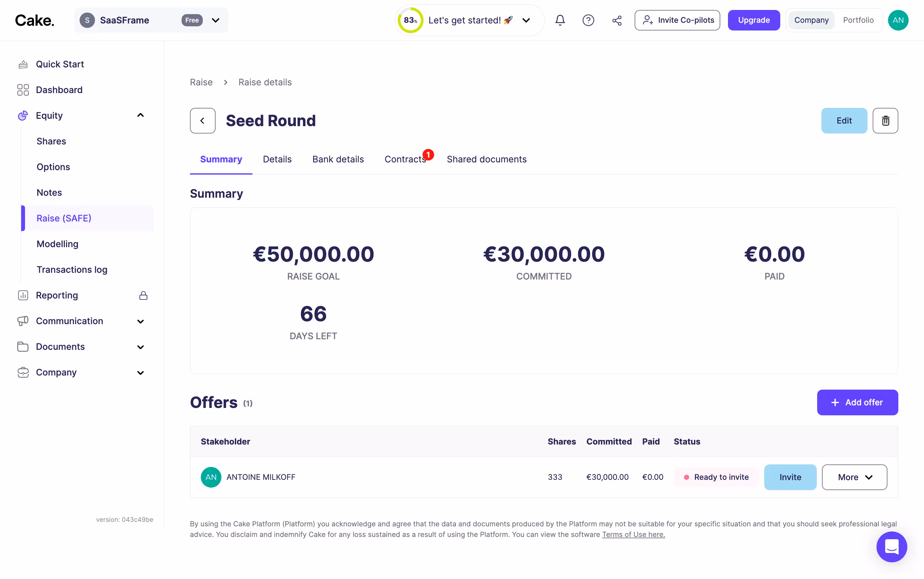The image size is (924, 579).
Task: Switch to the Bank details tab
Action: pos(338,159)
